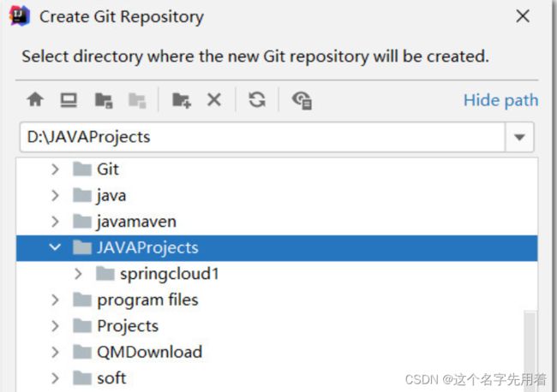
Task: Open the path history dropdown arrow
Action: [x=519, y=137]
